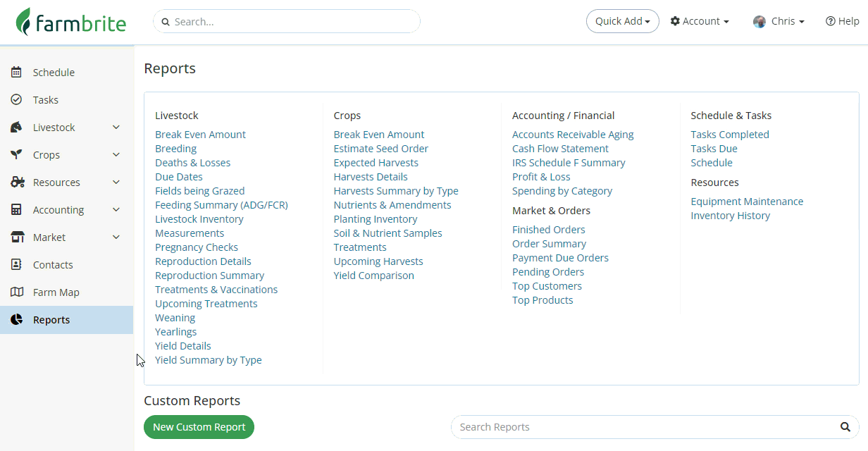Go to Contacts in the sidebar
The image size is (868, 451).
[x=53, y=264]
